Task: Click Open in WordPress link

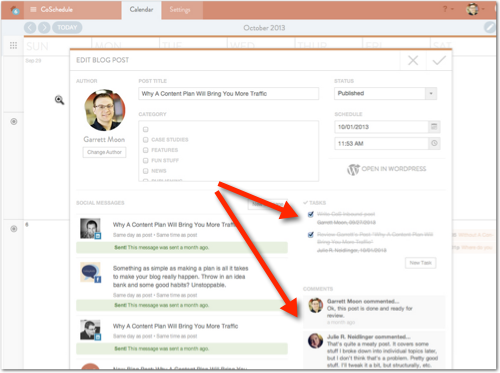Action: pyautogui.click(x=387, y=169)
